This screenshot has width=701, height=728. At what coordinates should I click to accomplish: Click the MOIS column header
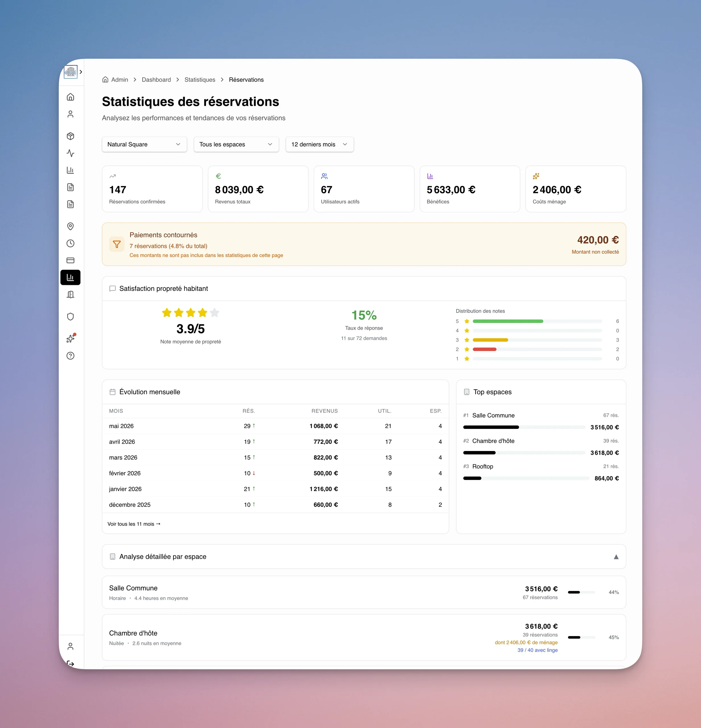pos(116,411)
